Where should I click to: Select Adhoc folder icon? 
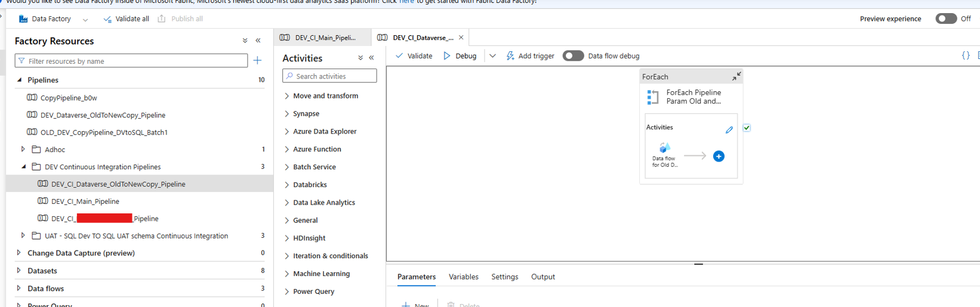coord(36,150)
